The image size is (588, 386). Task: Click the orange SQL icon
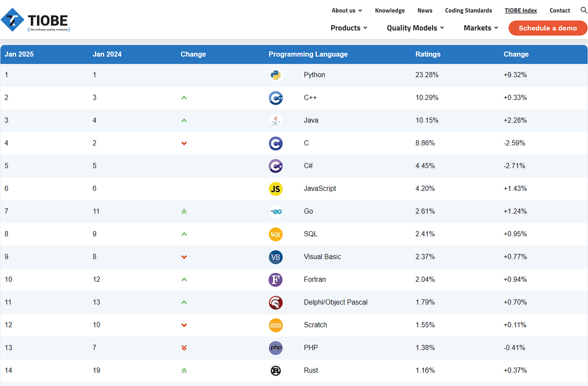click(276, 234)
